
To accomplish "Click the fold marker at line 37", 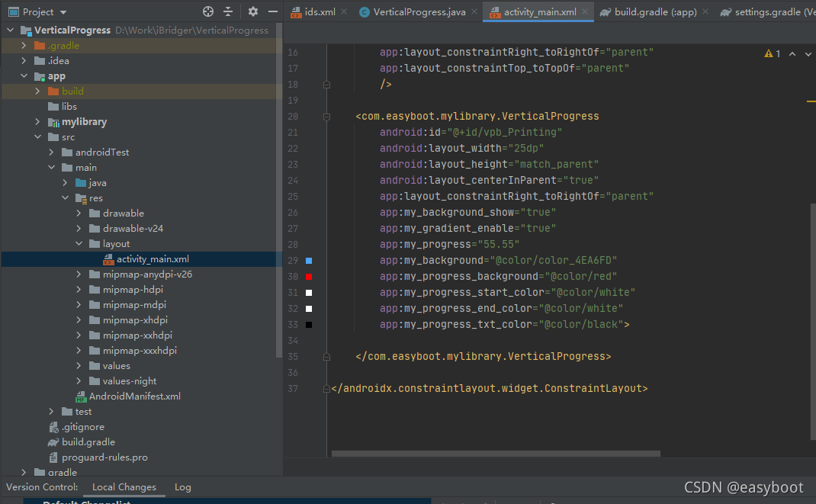I will click(x=327, y=389).
